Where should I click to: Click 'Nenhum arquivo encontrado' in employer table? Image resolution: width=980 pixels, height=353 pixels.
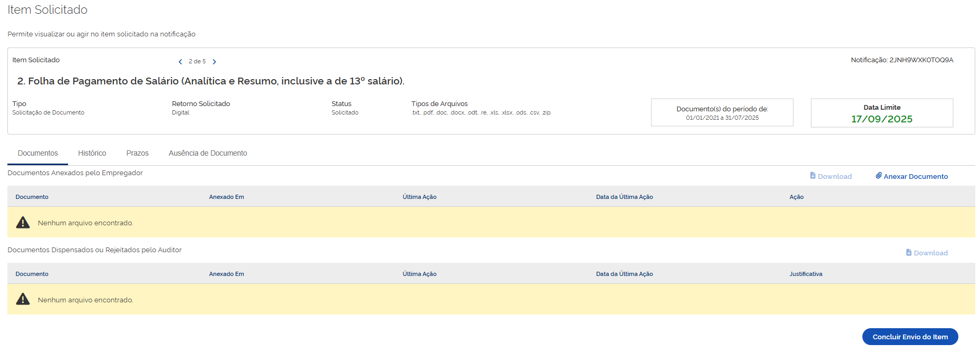85,223
